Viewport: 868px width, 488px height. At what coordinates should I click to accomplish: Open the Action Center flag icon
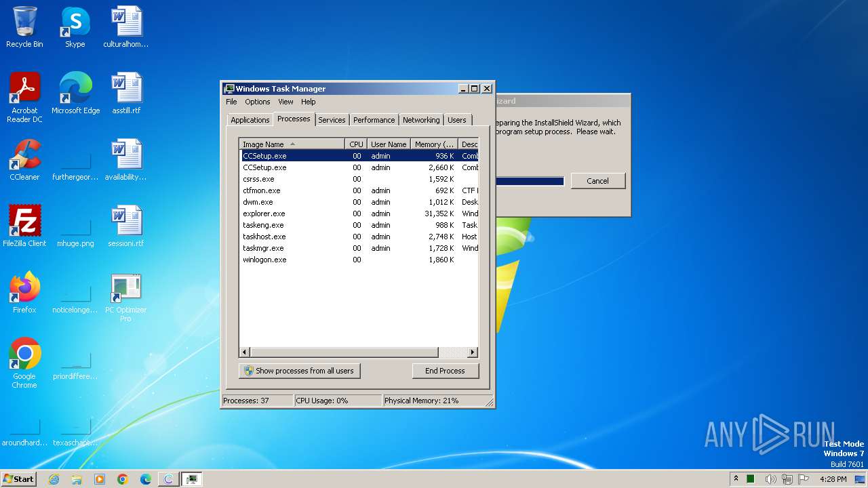(804, 479)
